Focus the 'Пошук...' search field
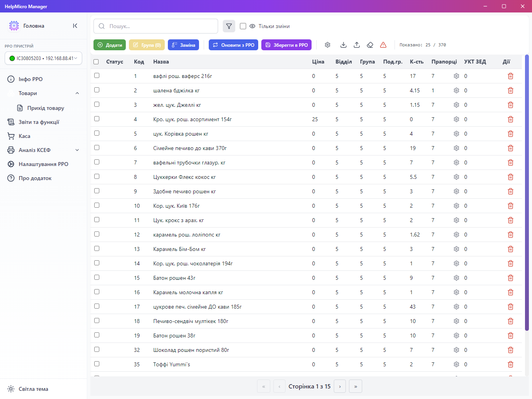This screenshot has width=532, height=399. pos(156,26)
